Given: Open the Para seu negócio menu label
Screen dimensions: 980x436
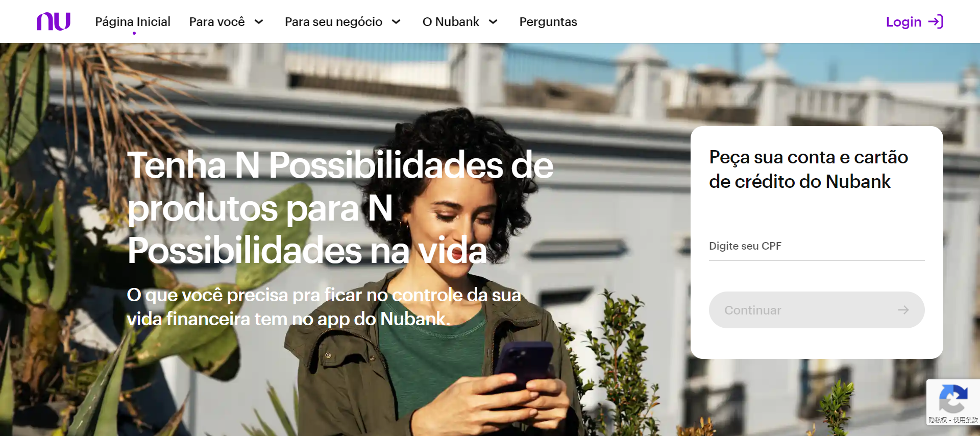Looking at the screenshot, I should coord(333,22).
